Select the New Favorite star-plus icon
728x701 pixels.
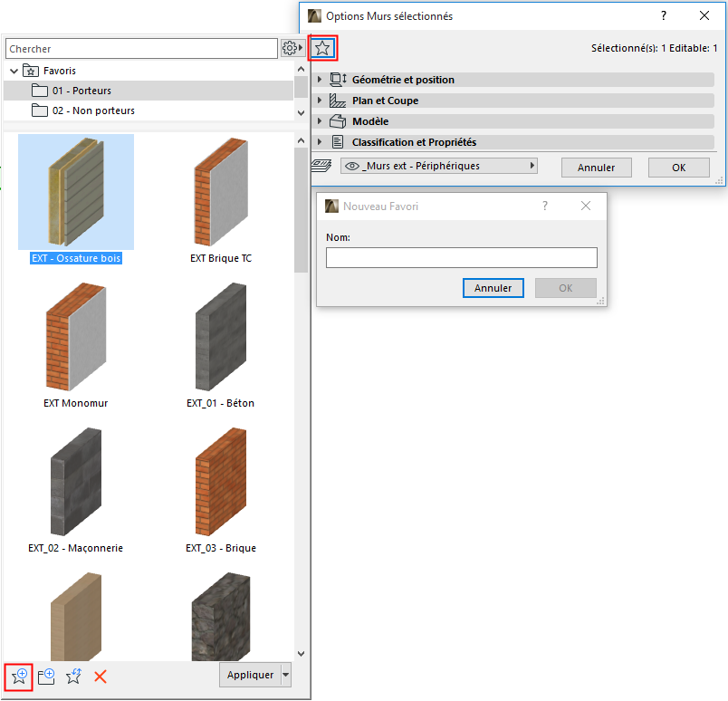(x=18, y=677)
